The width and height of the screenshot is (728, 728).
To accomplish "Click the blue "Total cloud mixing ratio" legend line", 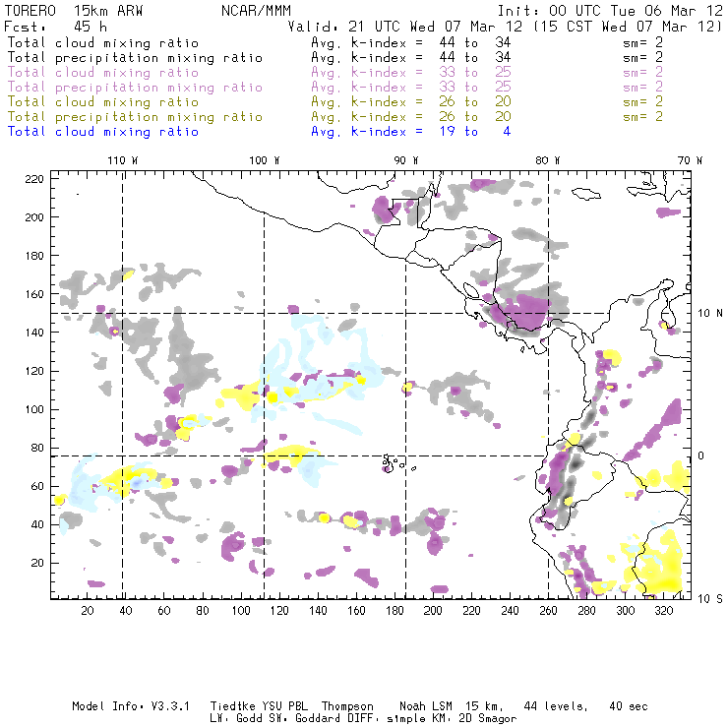I will (x=103, y=132).
